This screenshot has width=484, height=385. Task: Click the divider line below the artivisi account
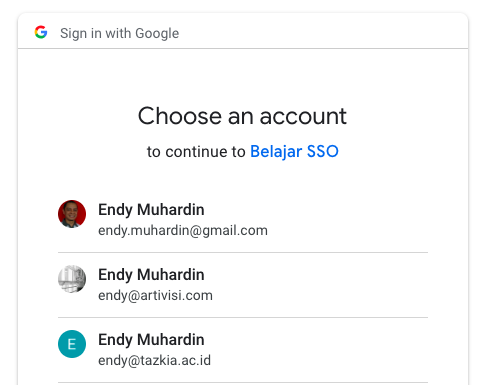[x=243, y=318]
